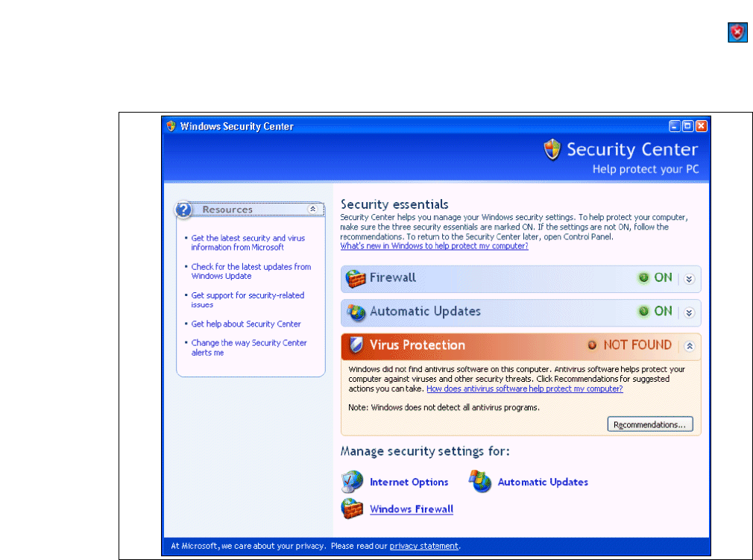The width and height of the screenshot is (753, 560).
Task: Click the Virus Protection shield icon
Action: point(356,345)
